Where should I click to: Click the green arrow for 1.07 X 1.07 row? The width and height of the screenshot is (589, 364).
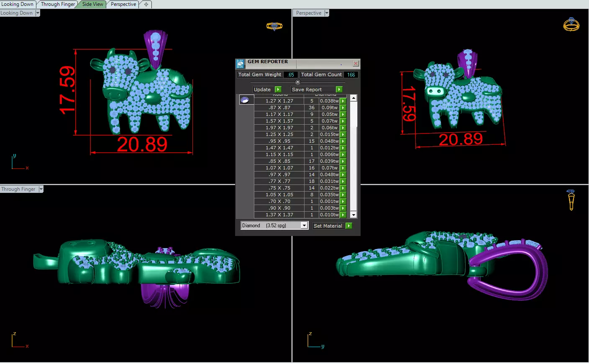343,168
